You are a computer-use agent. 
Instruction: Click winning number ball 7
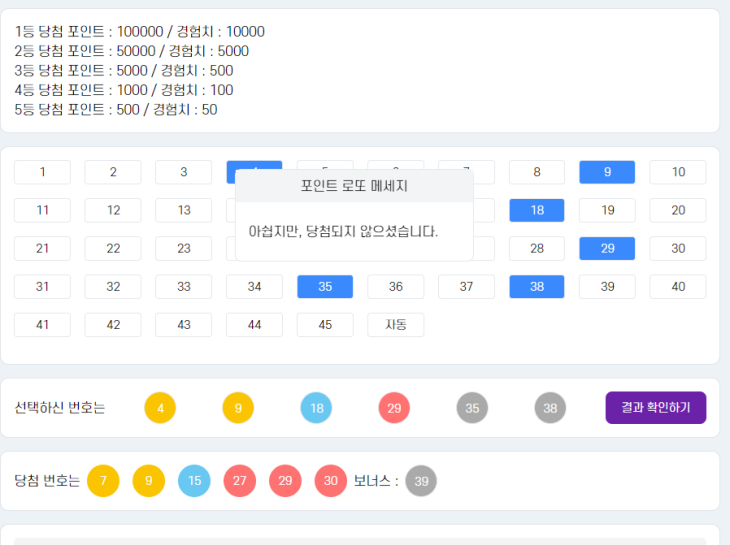click(x=103, y=481)
